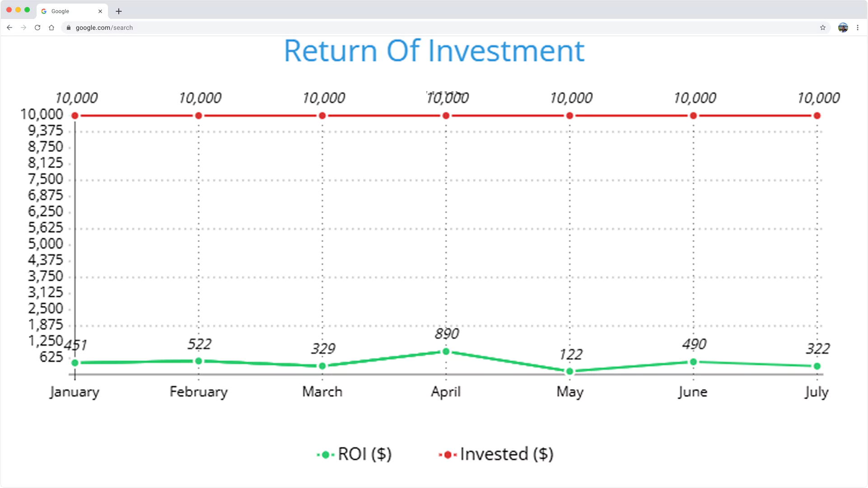Bookmark this page with the star icon
The image size is (868, 488).
(x=823, y=28)
